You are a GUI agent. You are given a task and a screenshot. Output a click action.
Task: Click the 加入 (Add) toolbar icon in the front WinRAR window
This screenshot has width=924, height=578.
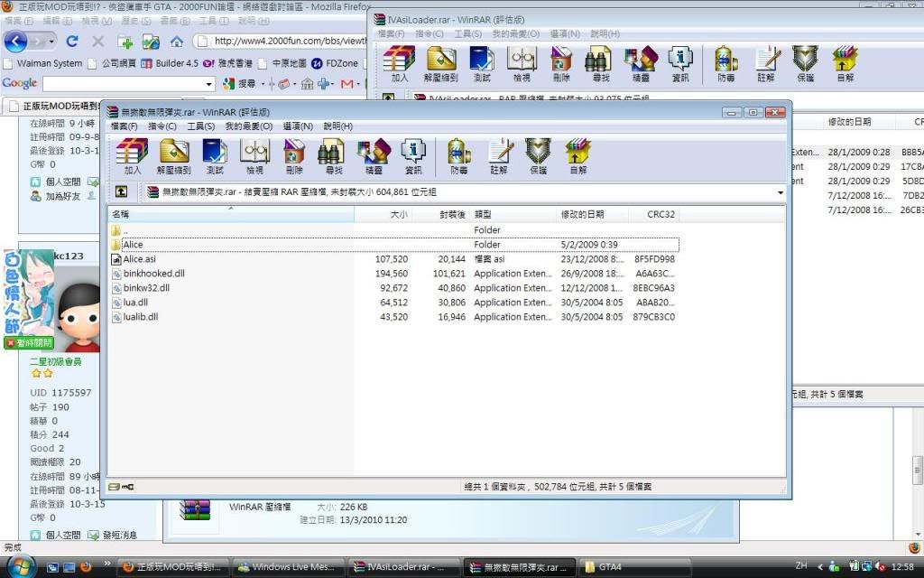coord(133,156)
